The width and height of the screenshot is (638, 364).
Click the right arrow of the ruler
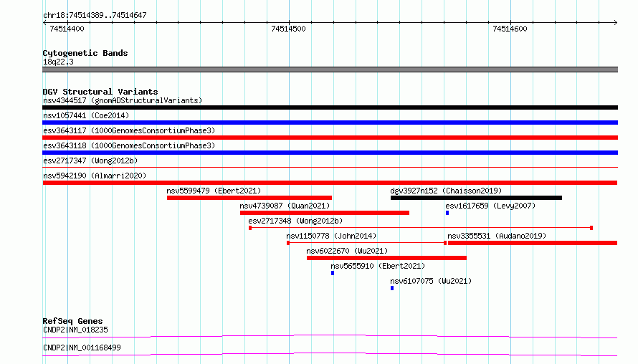point(616,23)
